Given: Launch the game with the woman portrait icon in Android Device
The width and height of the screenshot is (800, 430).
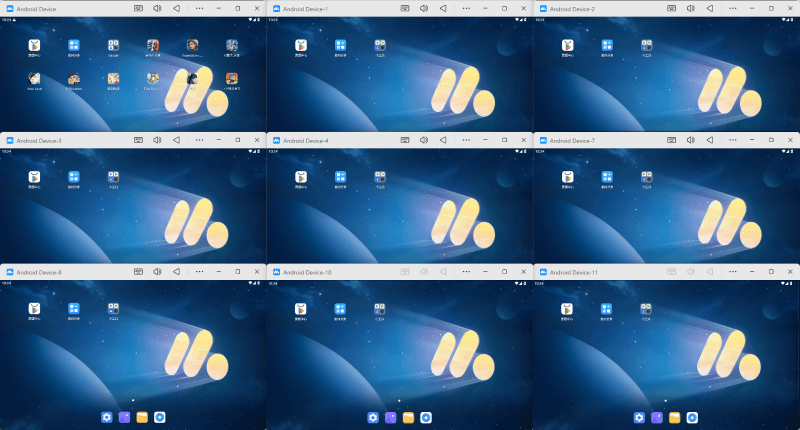Looking at the screenshot, I should (192, 45).
